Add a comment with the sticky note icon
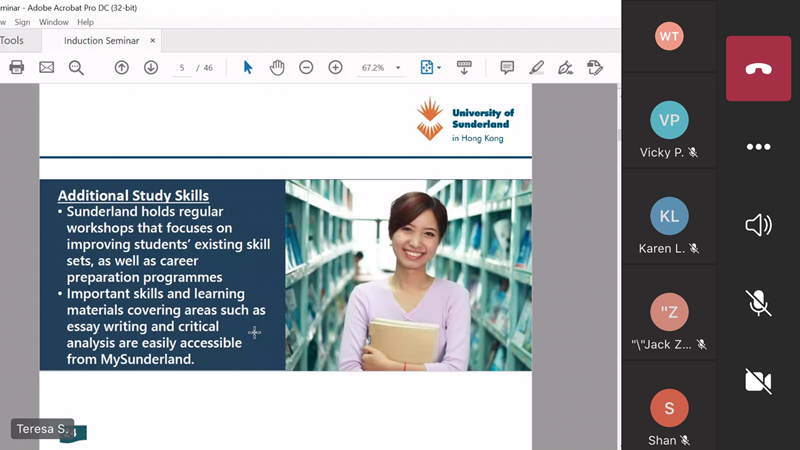This screenshot has height=450, width=800. click(x=507, y=67)
